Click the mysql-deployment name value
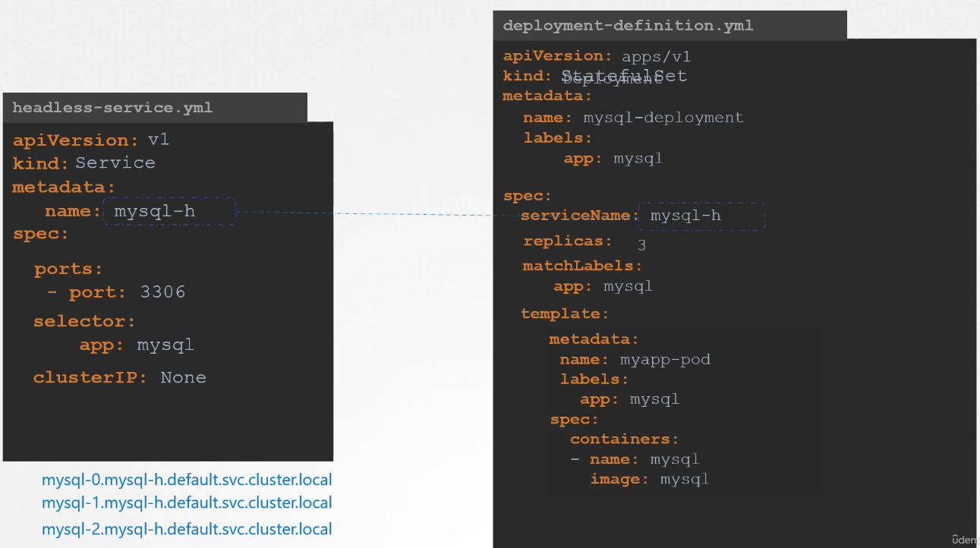980x548 pixels. click(663, 118)
